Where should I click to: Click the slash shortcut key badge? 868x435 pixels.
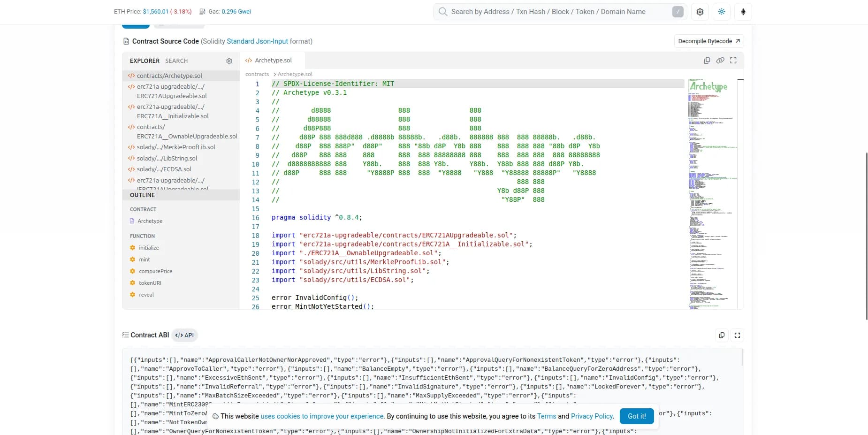click(678, 12)
